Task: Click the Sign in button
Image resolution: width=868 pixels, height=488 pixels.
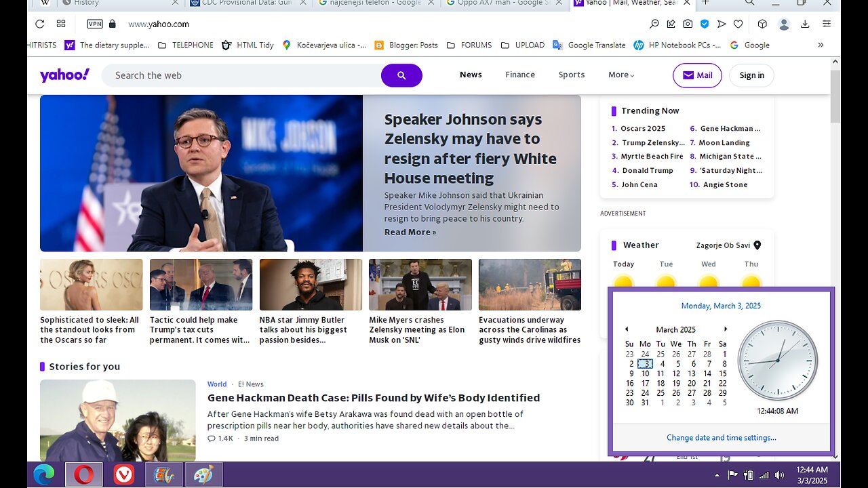Action: point(751,75)
